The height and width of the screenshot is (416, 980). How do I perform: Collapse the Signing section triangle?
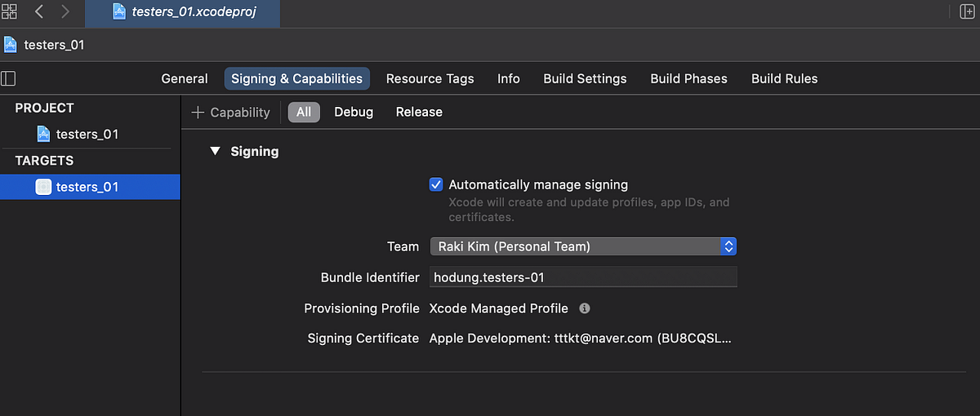215,151
